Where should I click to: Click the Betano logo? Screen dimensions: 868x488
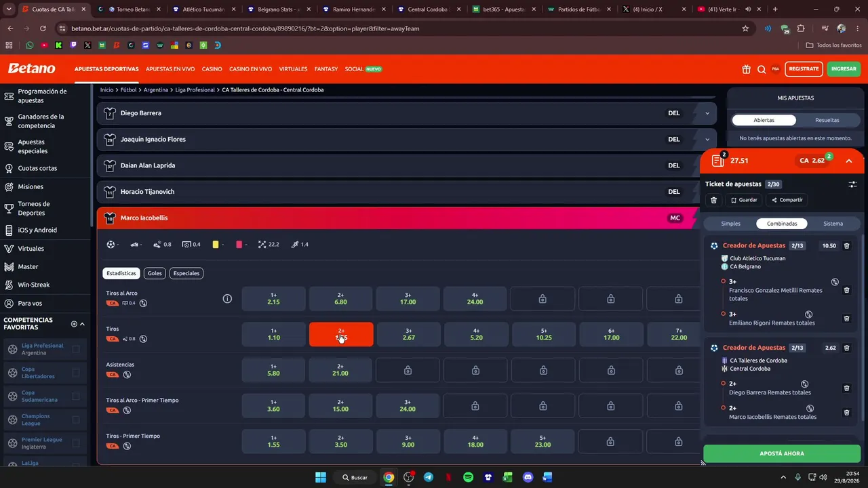tap(31, 68)
